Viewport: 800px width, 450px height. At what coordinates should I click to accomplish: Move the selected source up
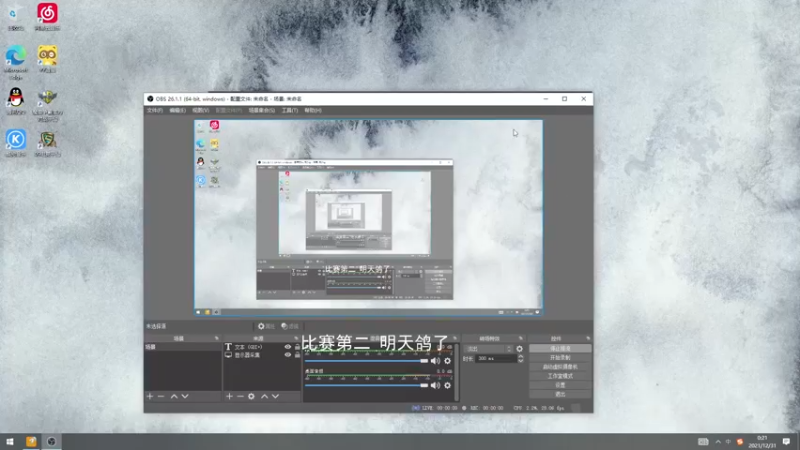264,396
